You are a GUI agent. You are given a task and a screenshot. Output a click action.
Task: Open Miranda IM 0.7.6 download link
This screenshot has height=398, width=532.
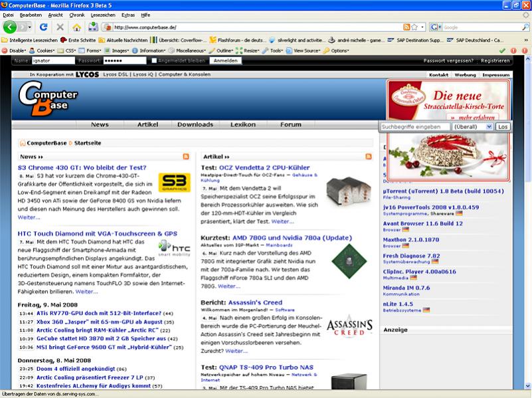pos(406,288)
